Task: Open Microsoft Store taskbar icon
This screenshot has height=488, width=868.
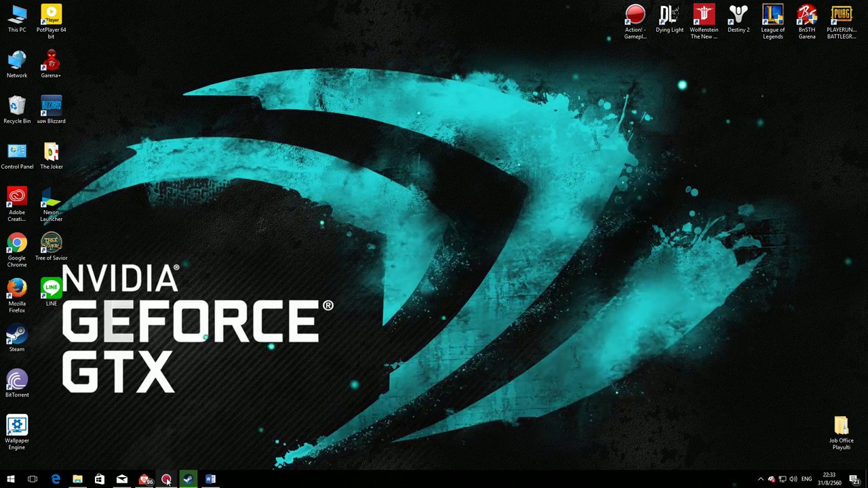Action: coord(100,479)
